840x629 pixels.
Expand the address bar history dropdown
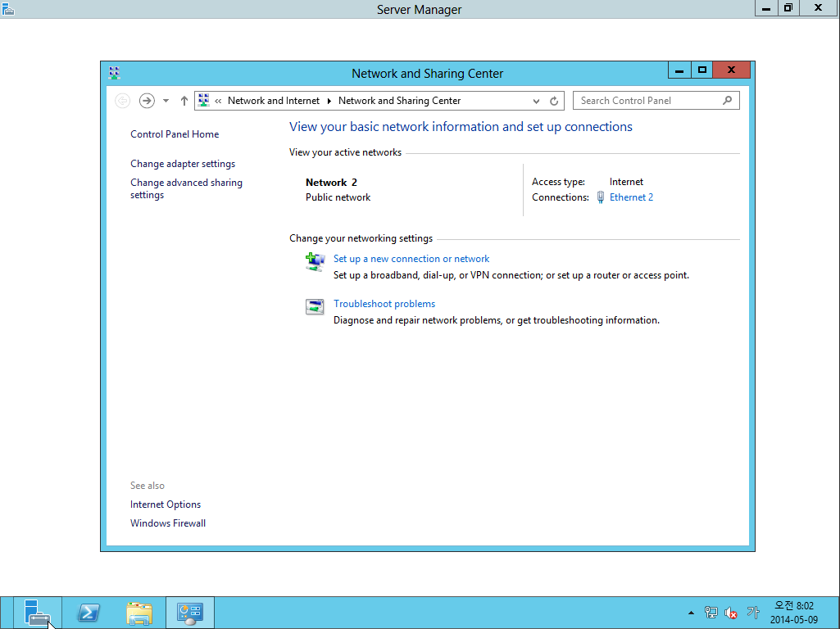pos(536,101)
